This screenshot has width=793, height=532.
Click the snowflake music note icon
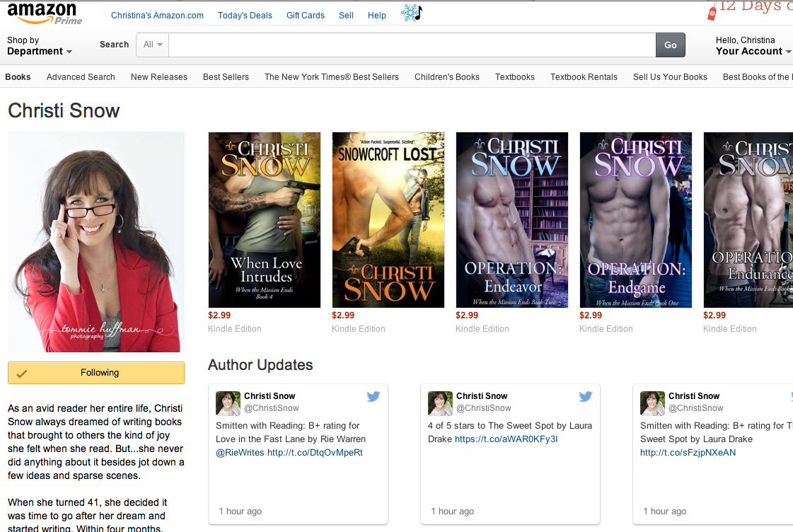click(x=412, y=13)
